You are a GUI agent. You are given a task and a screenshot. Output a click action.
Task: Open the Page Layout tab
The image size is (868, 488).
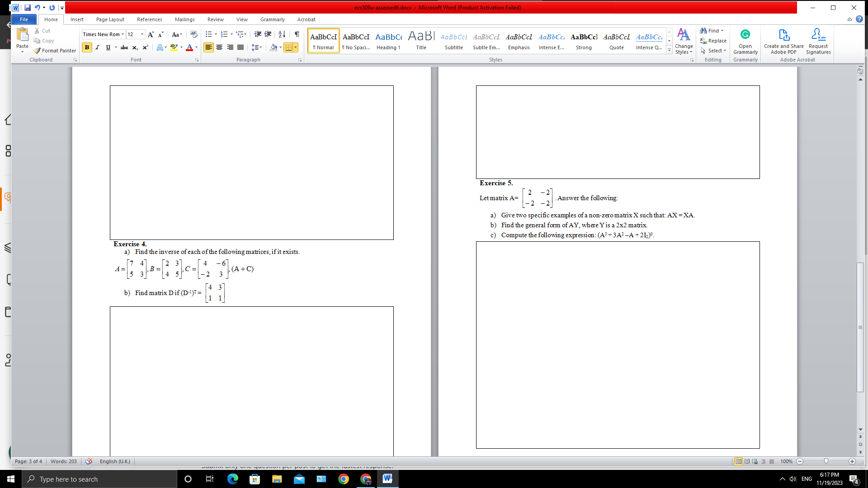[110, 19]
